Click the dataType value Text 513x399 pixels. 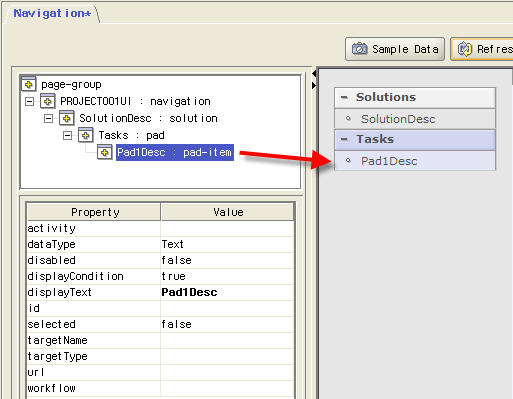(x=228, y=244)
